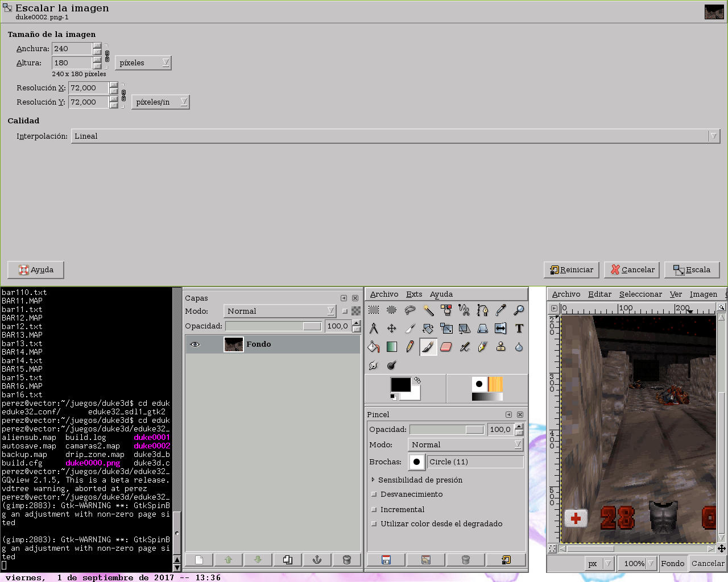The width and height of the screenshot is (728, 582).
Task: Click the Escala button to scale image
Action: 692,270
